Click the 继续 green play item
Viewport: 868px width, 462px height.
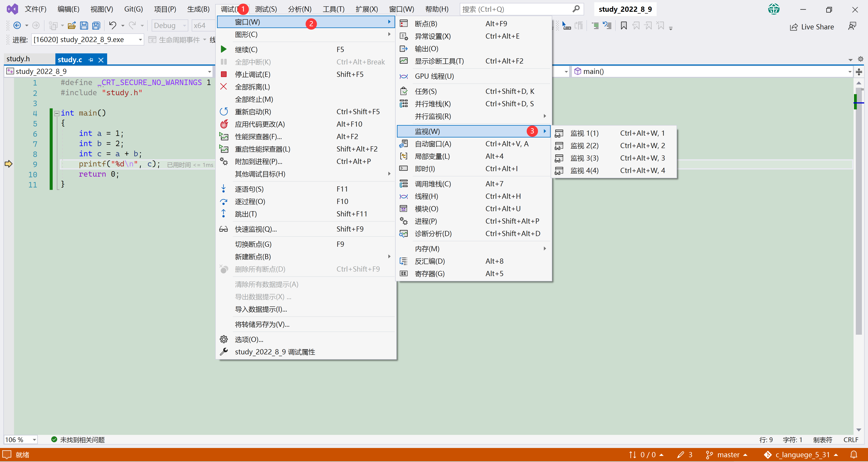246,50
